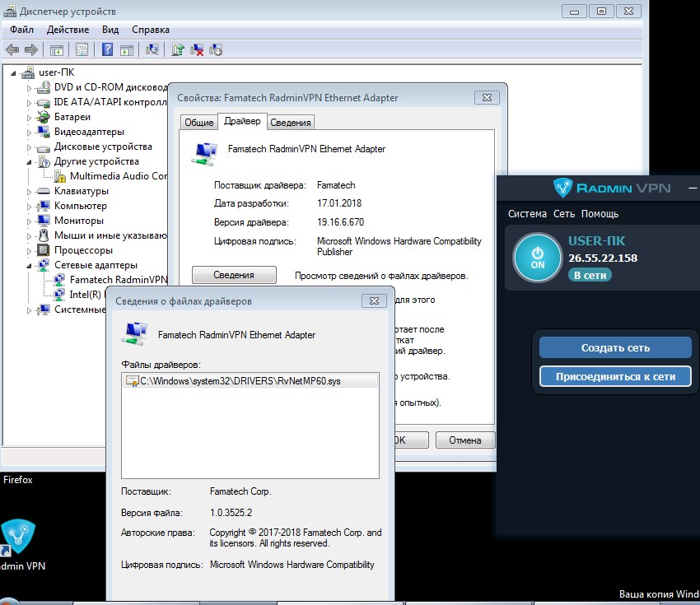
Task: Select the Клавиатуры keyboard icon
Action: click(x=44, y=191)
